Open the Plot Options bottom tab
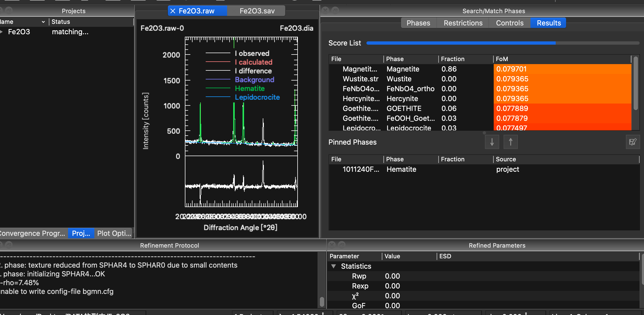This screenshot has width=644, height=315. (x=114, y=233)
